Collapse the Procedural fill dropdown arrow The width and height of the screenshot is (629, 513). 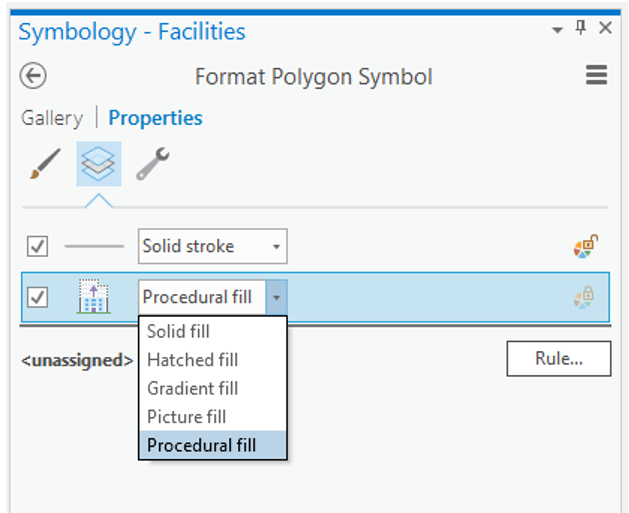277,297
